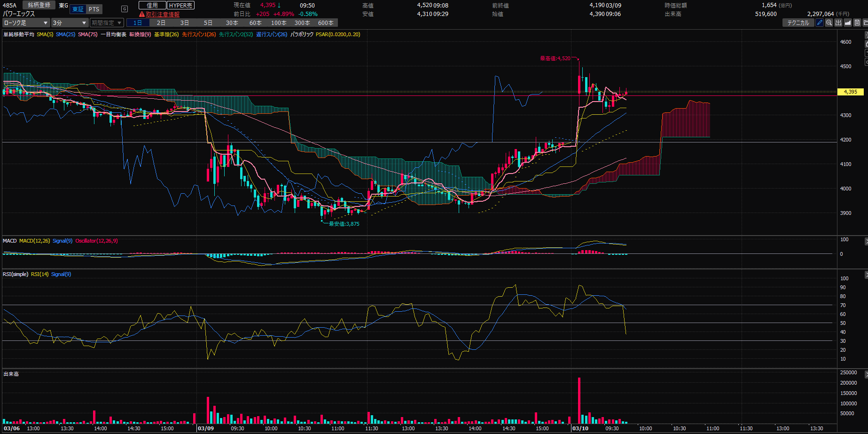Select the 5日 range tab

coord(208,23)
